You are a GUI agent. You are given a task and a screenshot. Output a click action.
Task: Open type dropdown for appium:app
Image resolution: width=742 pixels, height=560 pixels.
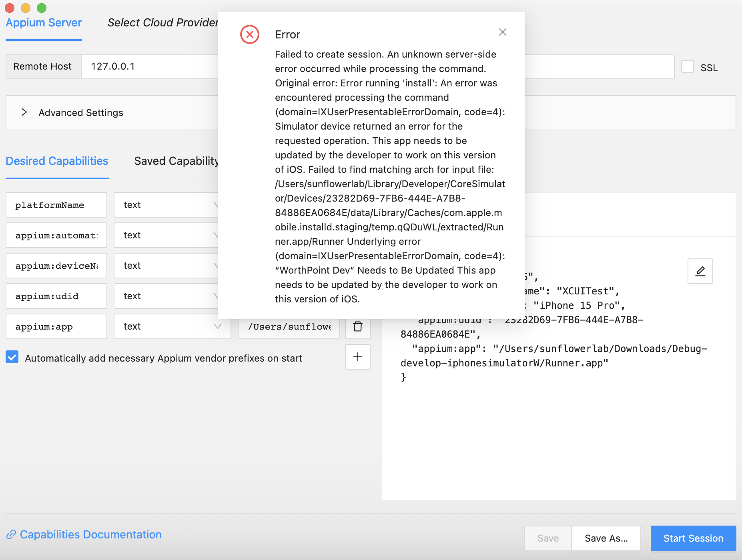(172, 326)
